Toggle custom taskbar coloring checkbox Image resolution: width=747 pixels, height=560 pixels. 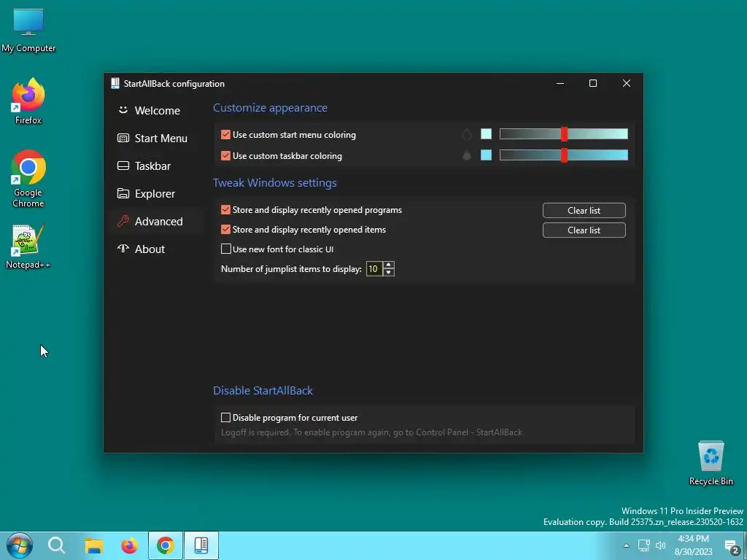(x=226, y=156)
